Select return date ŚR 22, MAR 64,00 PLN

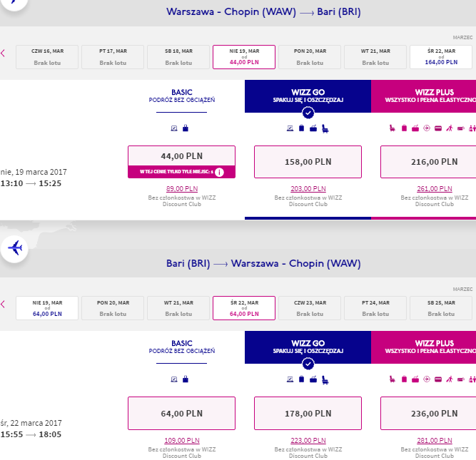click(x=244, y=308)
